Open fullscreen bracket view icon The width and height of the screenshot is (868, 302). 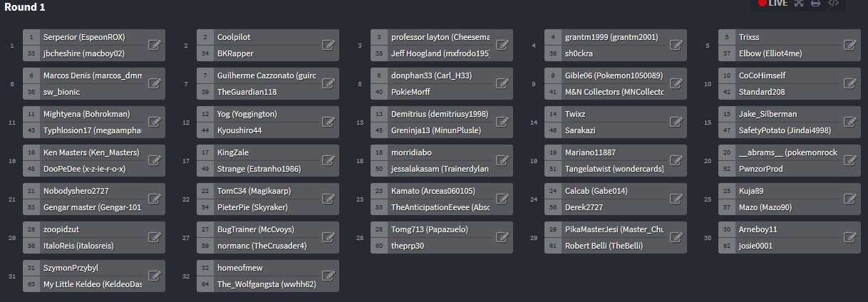[799, 3]
